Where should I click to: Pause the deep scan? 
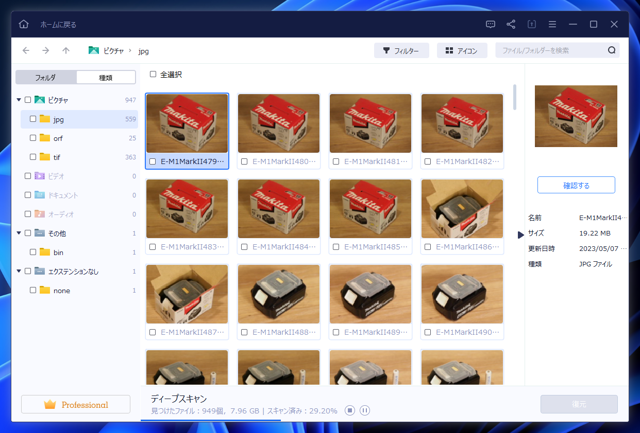(x=365, y=410)
